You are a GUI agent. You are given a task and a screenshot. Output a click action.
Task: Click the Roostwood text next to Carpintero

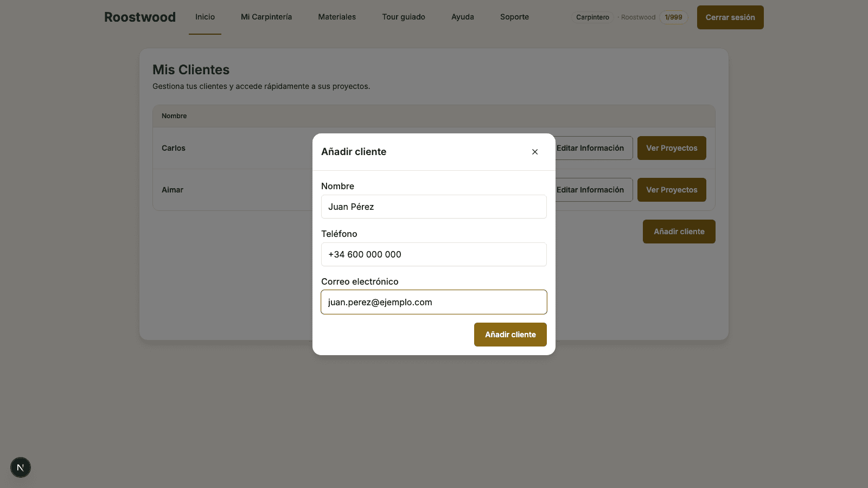(x=638, y=17)
